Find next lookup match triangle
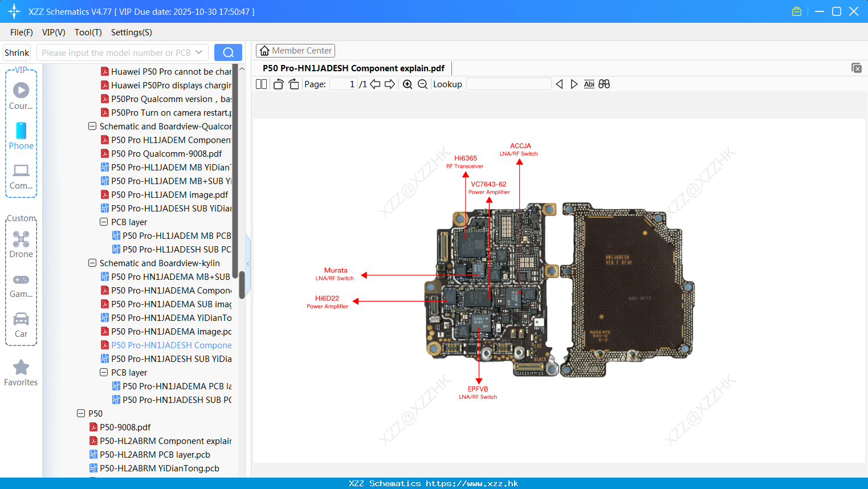 [x=574, y=84]
